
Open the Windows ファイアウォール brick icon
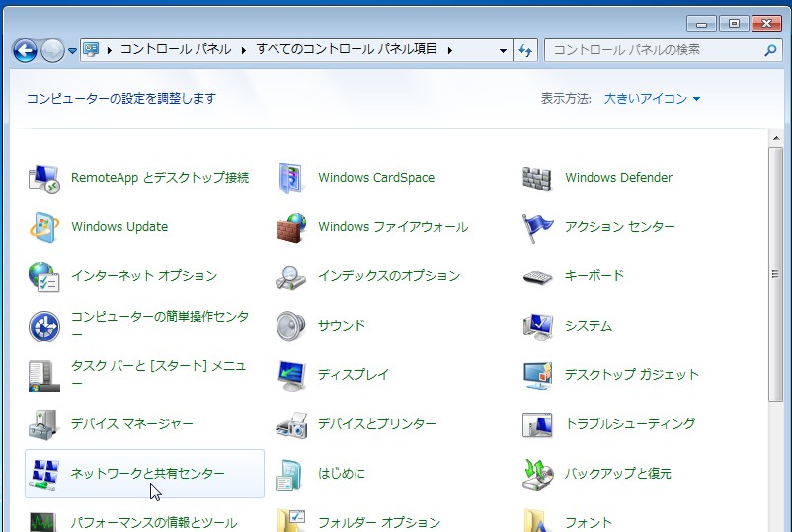tap(291, 228)
